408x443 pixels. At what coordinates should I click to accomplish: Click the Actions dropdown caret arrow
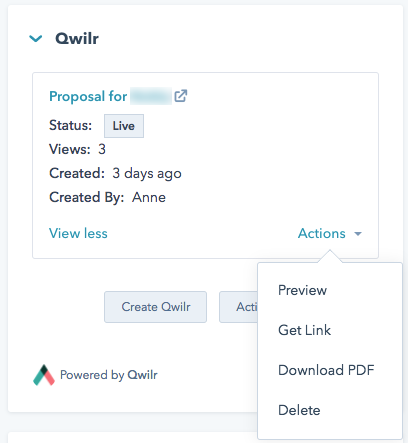click(x=358, y=234)
